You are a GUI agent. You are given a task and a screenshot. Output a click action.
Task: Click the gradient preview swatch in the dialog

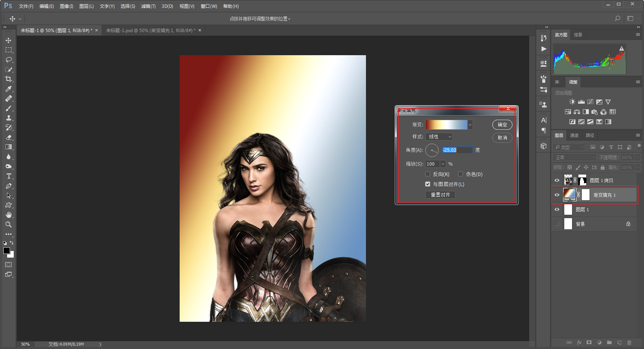pyautogui.click(x=446, y=125)
